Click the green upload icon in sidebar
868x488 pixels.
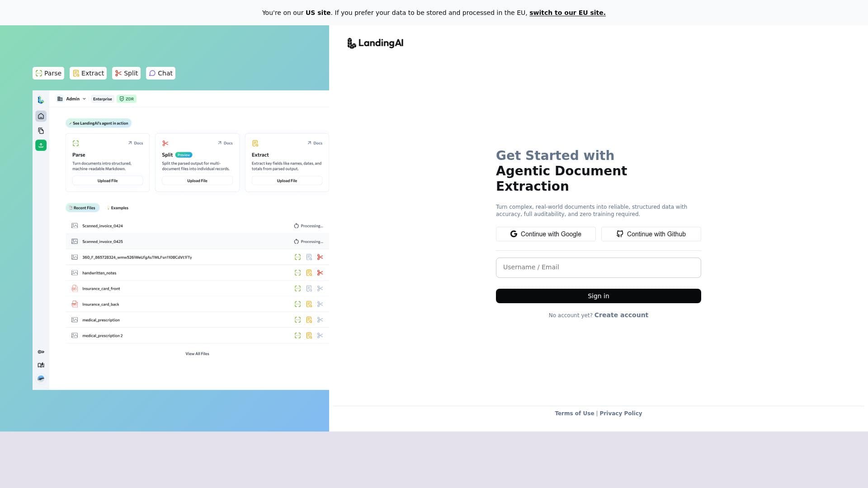[41, 145]
